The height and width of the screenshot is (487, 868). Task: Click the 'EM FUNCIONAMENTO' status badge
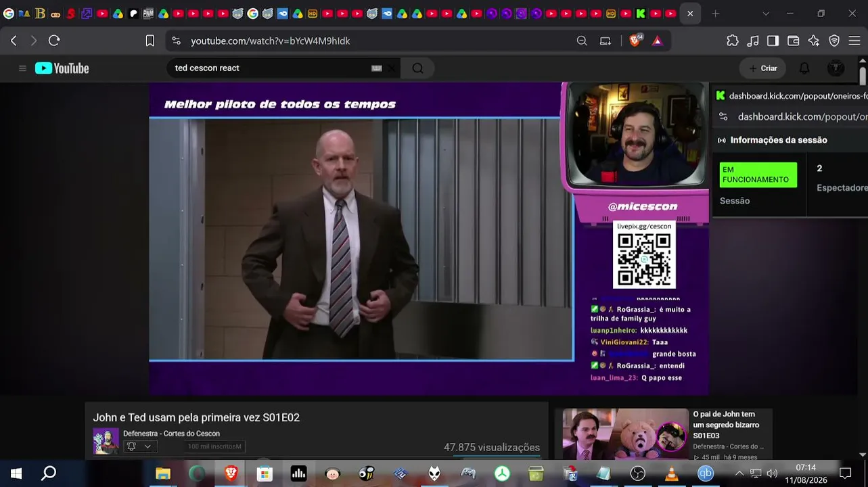(758, 175)
